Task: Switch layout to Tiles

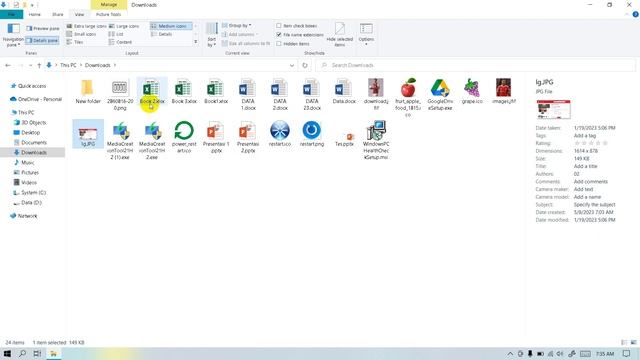Action: pyautogui.click(x=75, y=42)
